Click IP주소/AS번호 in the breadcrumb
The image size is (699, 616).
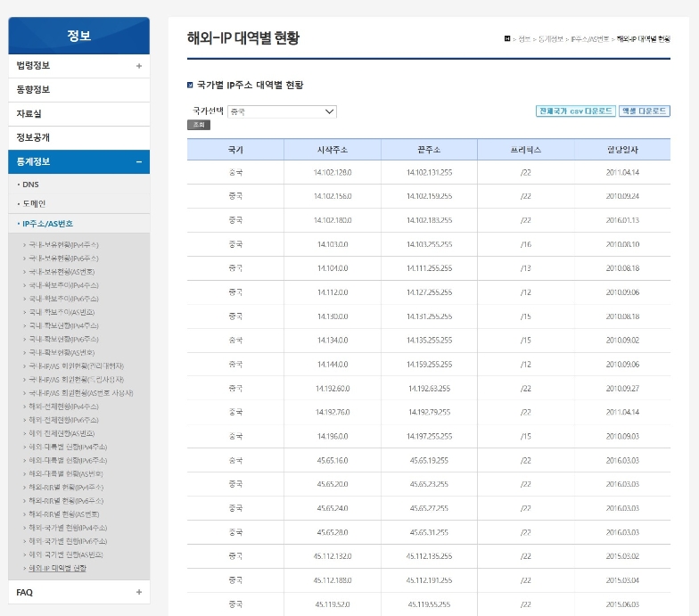click(x=590, y=39)
